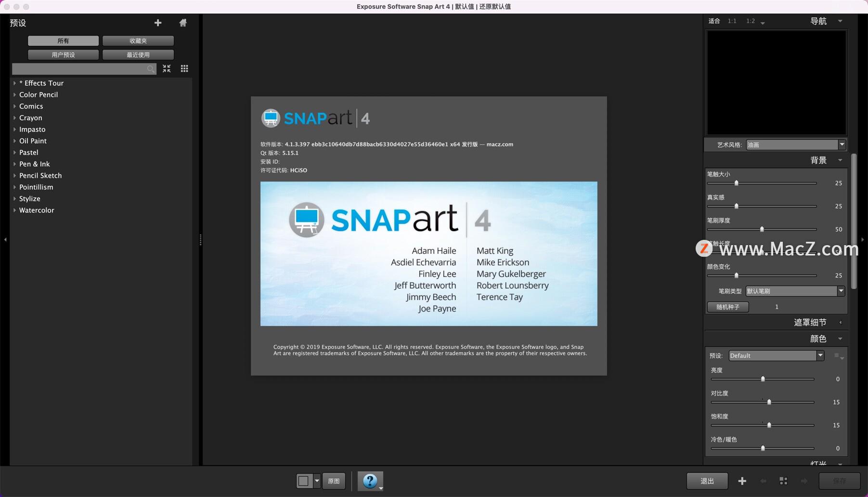Image resolution: width=868 pixels, height=497 pixels.
Task: Click the 随机种子 random seed button
Action: pos(728,307)
